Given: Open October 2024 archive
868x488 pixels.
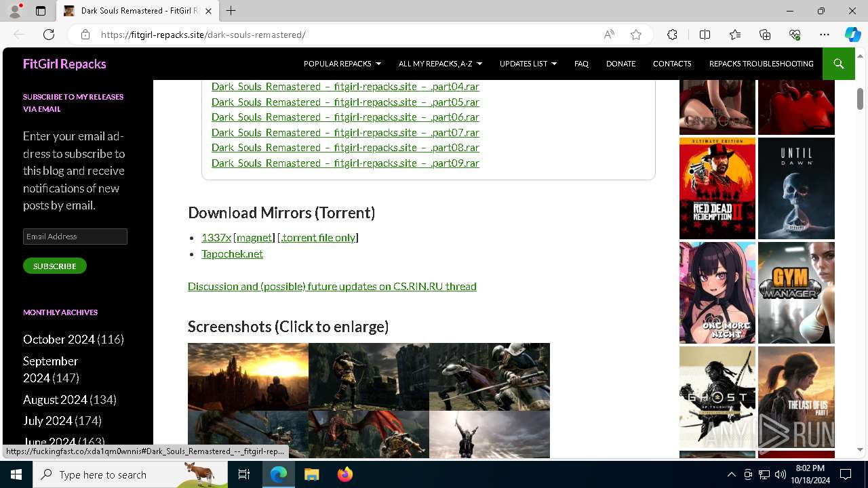Looking at the screenshot, I should [x=59, y=339].
